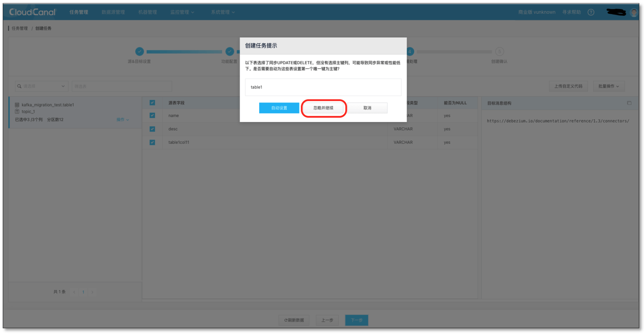
Task: Click the 寻求帮助 link
Action: (572, 12)
